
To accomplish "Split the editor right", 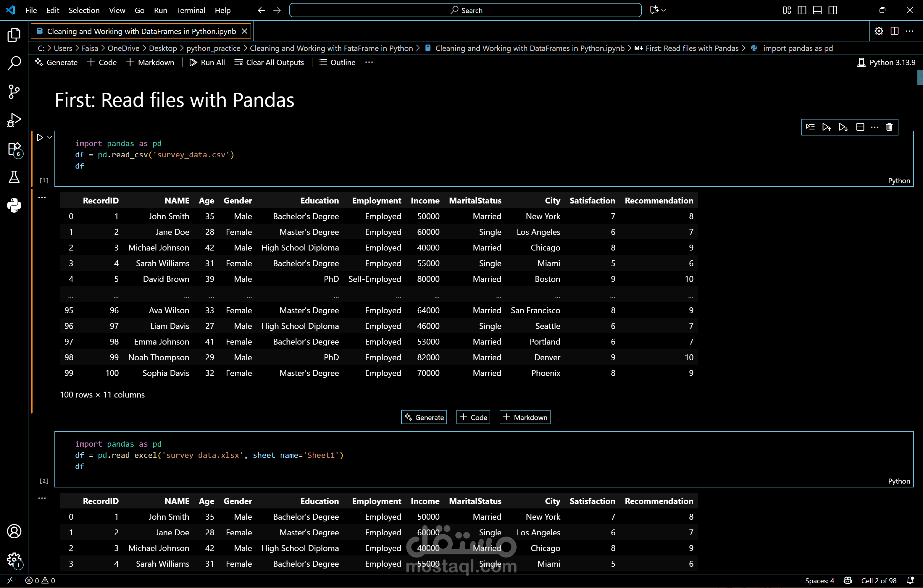I will pyautogui.click(x=894, y=31).
